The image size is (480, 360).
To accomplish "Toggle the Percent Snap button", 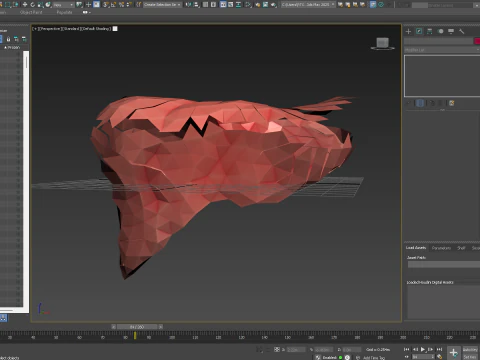I will tap(121, 5).
